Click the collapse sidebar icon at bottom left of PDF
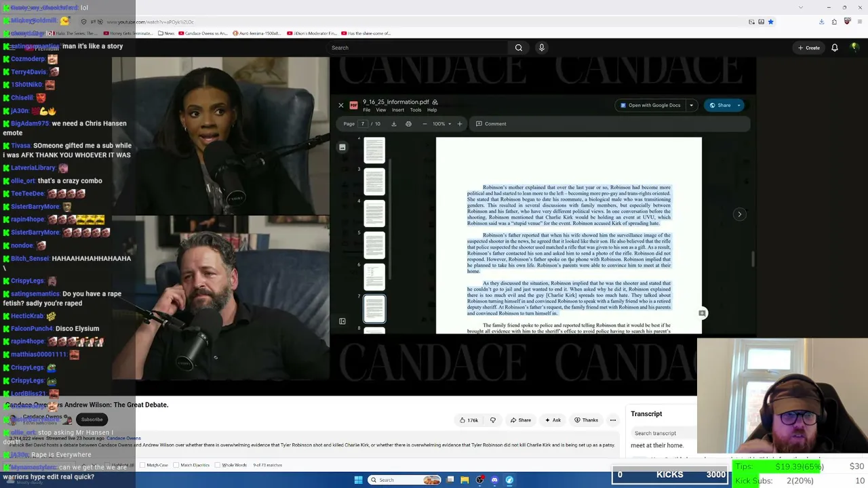 (342, 321)
